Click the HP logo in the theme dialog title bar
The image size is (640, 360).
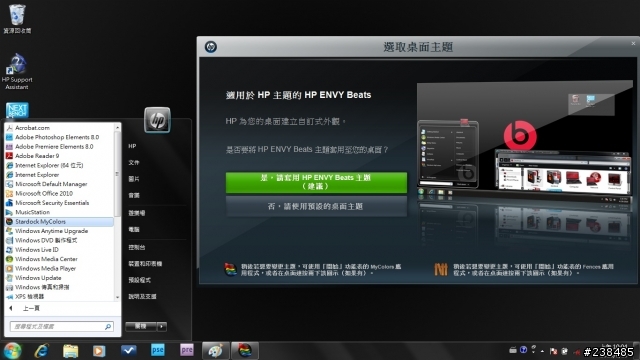point(211,47)
